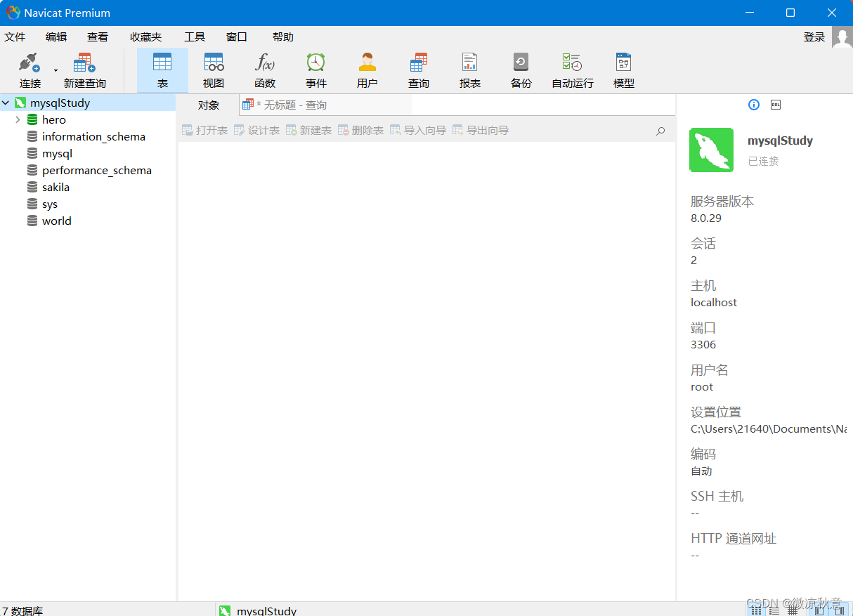Click the mysqlStudy green dolphin logo
The image size is (853, 616).
pyautogui.click(x=712, y=150)
